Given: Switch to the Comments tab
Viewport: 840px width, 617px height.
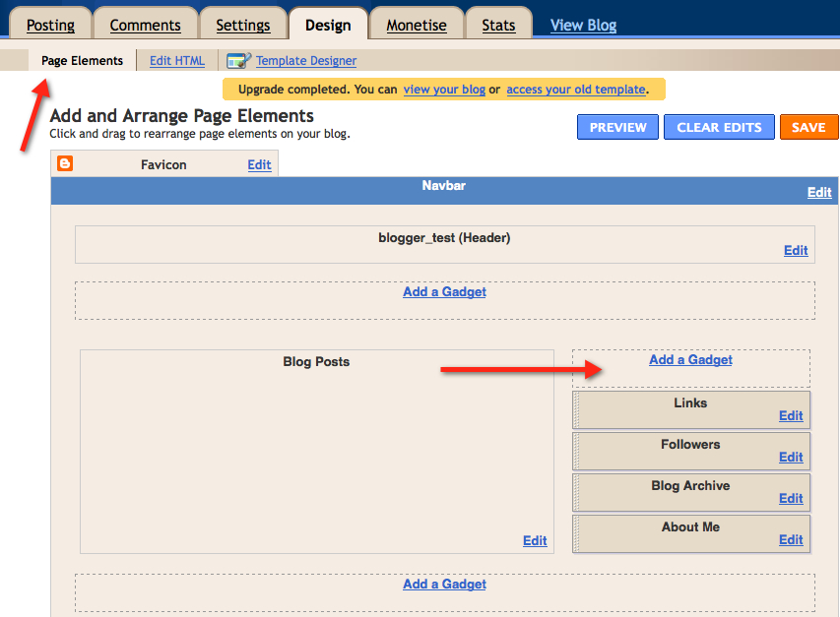Looking at the screenshot, I should 145,25.
